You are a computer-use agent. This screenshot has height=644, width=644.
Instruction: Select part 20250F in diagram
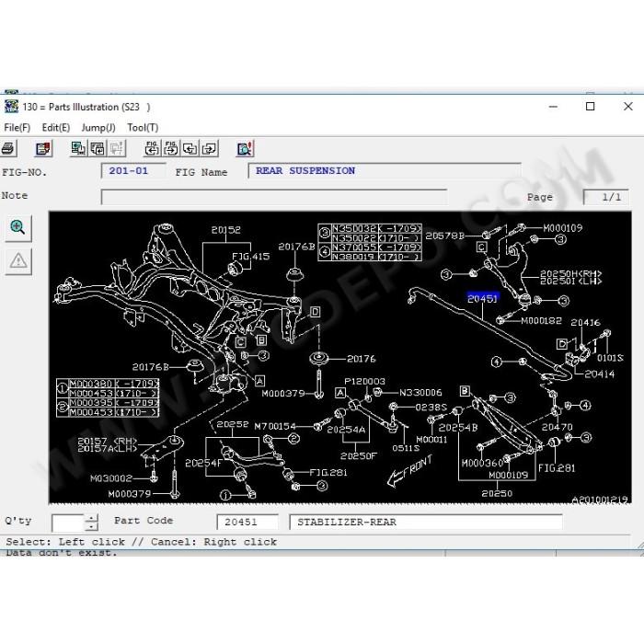pyautogui.click(x=359, y=456)
